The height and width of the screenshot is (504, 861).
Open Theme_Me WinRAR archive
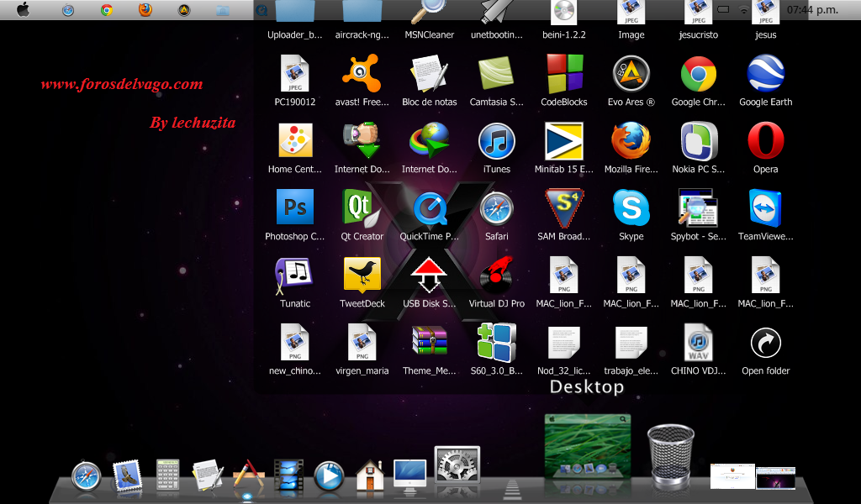[430, 341]
